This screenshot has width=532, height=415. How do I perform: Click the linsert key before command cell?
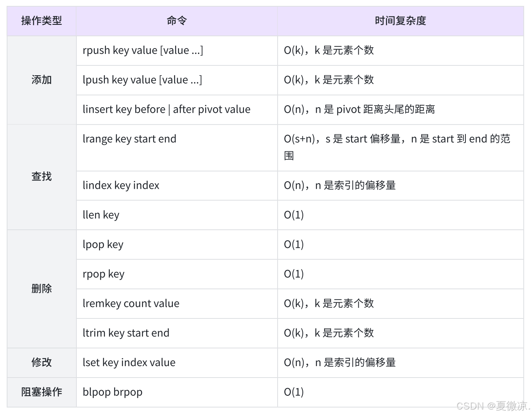point(167,110)
